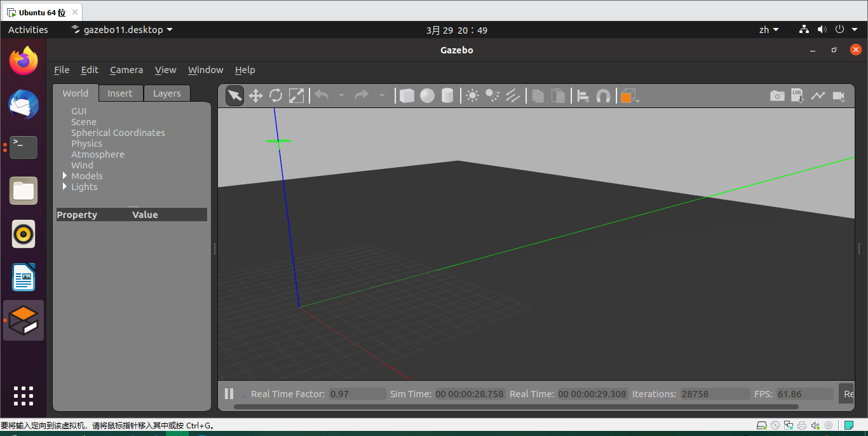Toggle video recording camera icon

coord(838,95)
